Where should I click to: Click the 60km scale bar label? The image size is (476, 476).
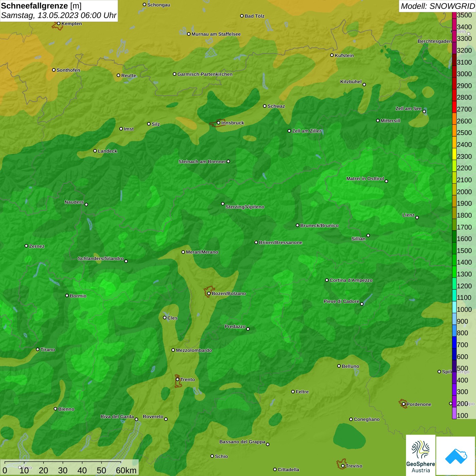click(126, 470)
